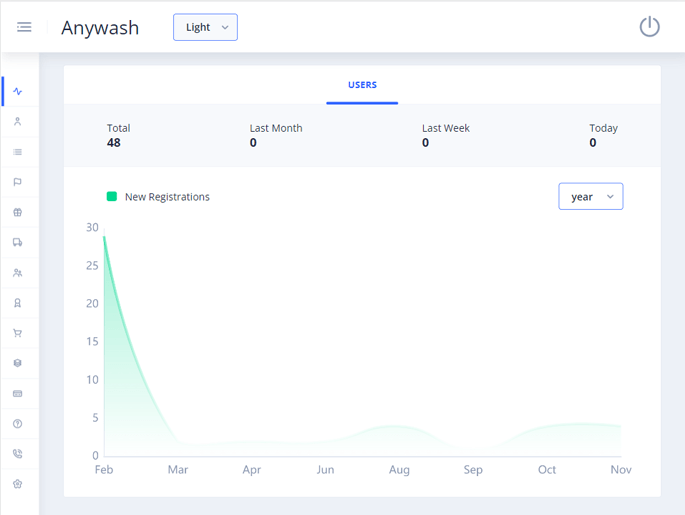
Task: Click the Total 48 statistic
Action: pos(118,135)
